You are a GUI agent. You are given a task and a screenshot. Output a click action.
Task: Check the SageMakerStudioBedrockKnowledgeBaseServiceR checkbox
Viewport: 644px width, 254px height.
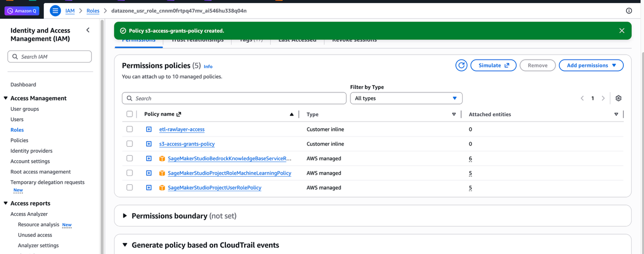pos(130,159)
